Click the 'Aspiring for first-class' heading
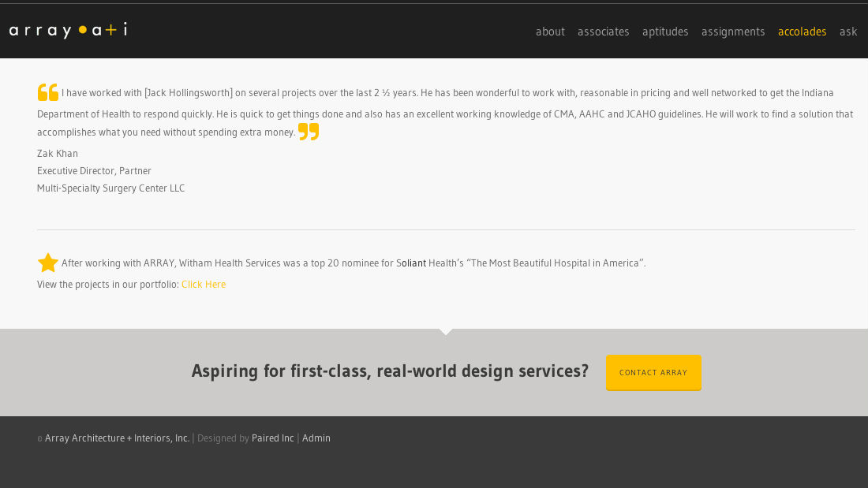This screenshot has width=868, height=488. click(390, 371)
